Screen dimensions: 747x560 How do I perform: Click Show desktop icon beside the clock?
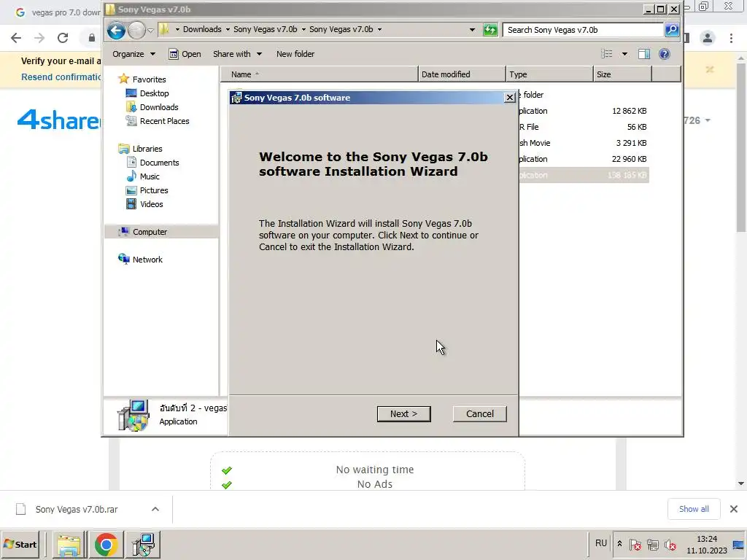pyautogui.click(x=739, y=544)
